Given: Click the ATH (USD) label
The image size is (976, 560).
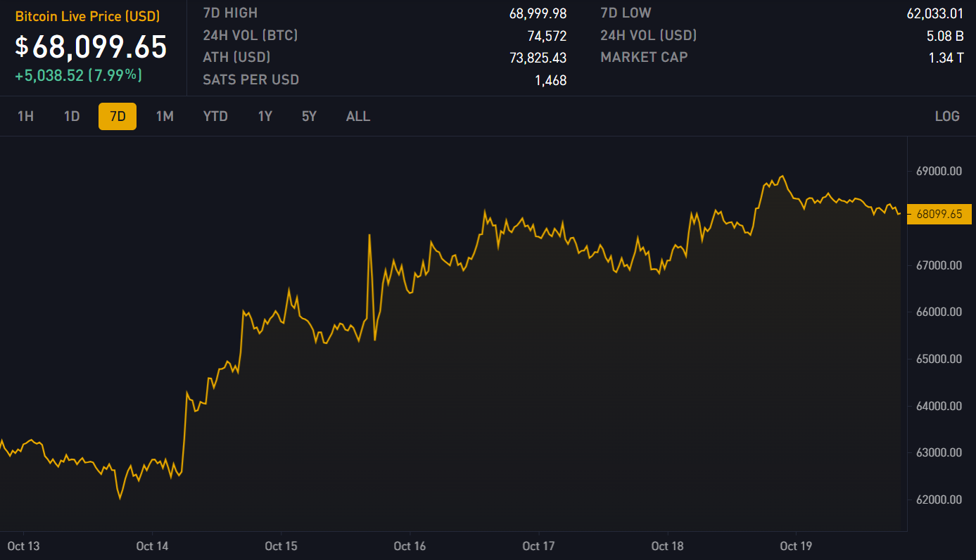Looking at the screenshot, I should tap(236, 57).
